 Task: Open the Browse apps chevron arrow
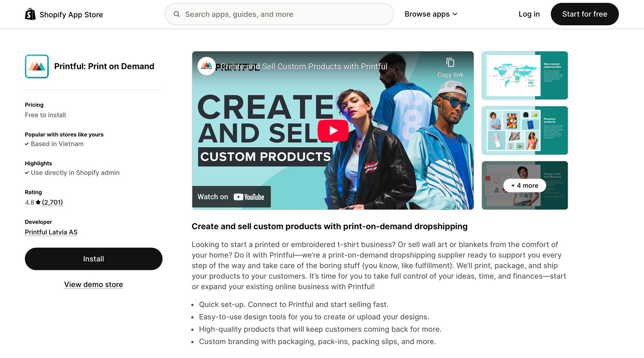tap(455, 14)
